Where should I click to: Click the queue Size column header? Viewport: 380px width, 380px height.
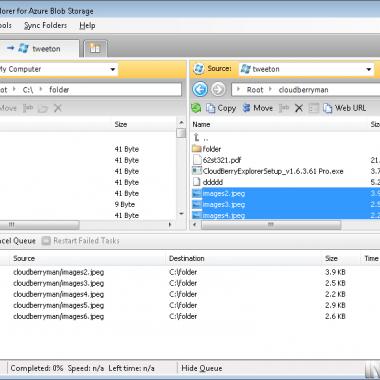331,258
